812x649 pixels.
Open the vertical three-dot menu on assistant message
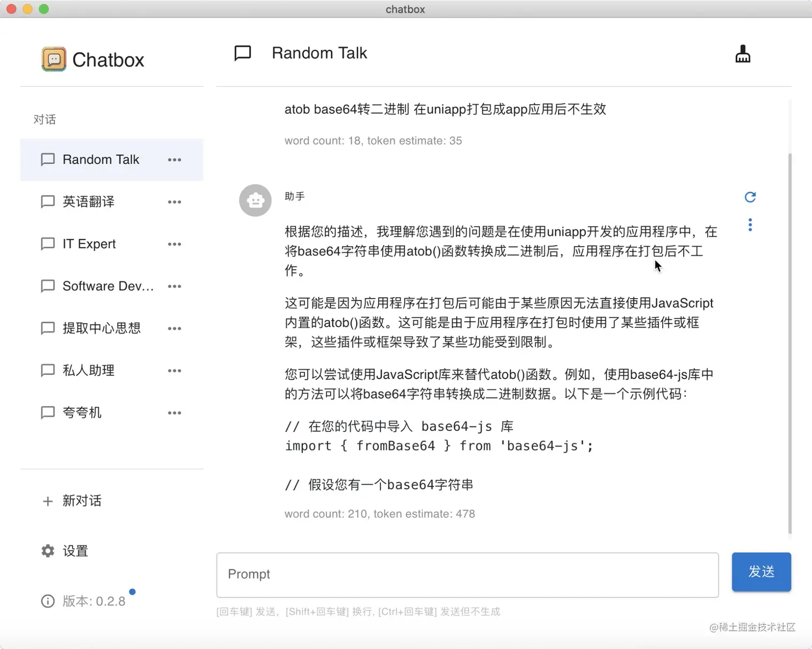[750, 225]
